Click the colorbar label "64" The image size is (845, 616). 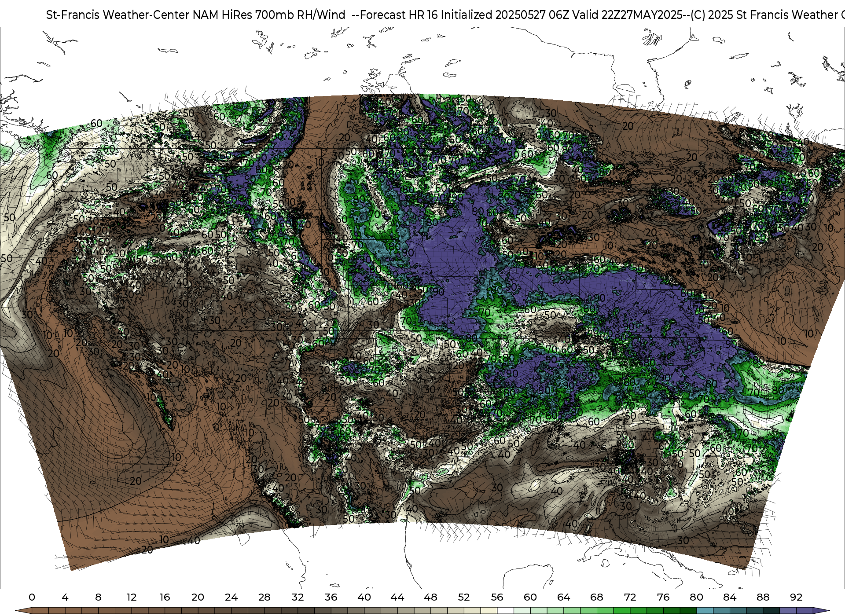(563, 597)
